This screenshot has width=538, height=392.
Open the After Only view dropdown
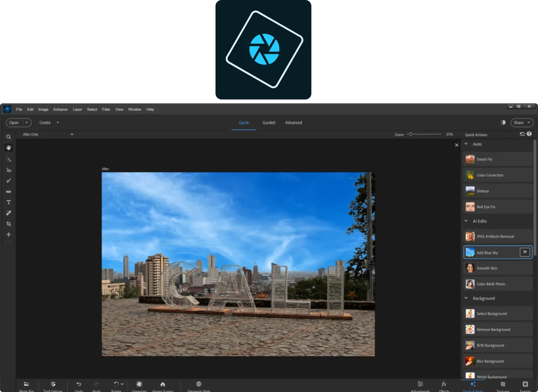pos(48,134)
